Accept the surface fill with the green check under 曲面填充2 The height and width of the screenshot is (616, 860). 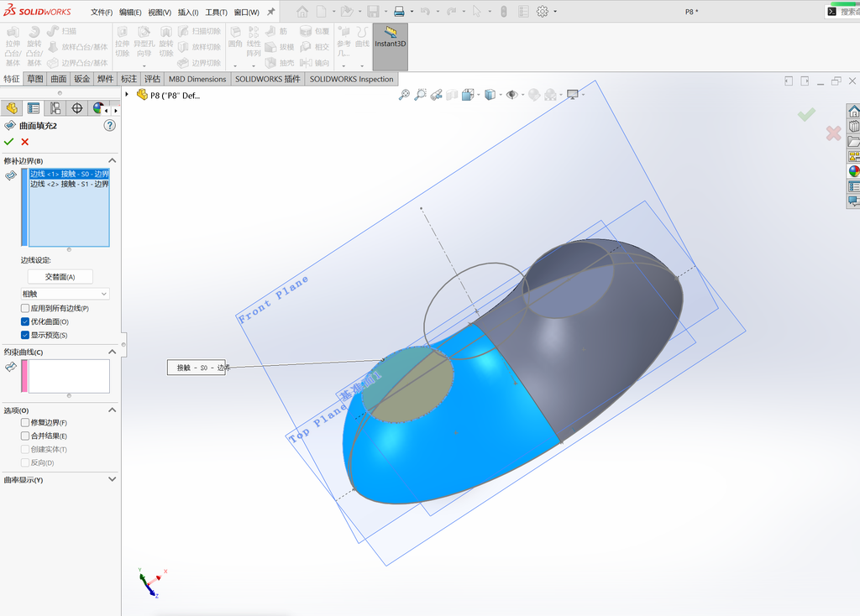click(8, 142)
